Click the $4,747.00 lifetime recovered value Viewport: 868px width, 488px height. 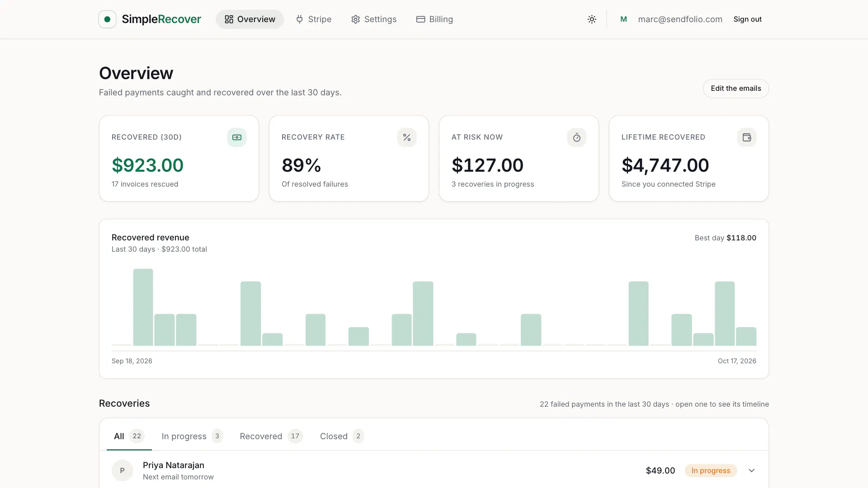(665, 165)
